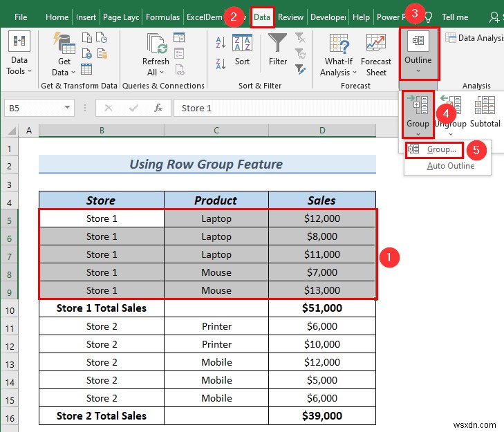The width and height of the screenshot is (504, 432).
Task: Select the $39,000 total cell
Action: pos(322,416)
